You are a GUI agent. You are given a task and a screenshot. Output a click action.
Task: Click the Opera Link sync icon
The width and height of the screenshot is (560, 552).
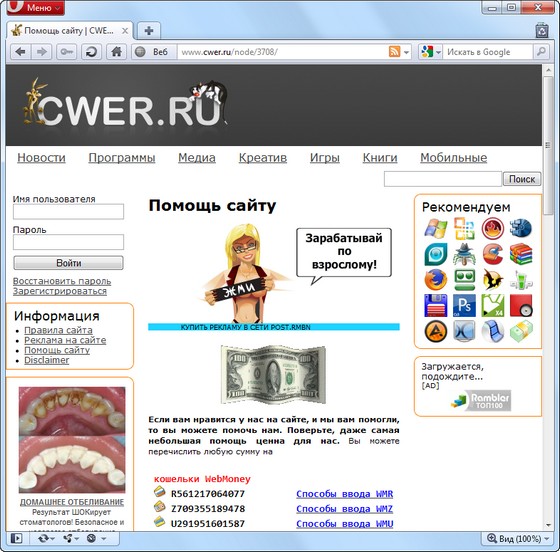43,538
